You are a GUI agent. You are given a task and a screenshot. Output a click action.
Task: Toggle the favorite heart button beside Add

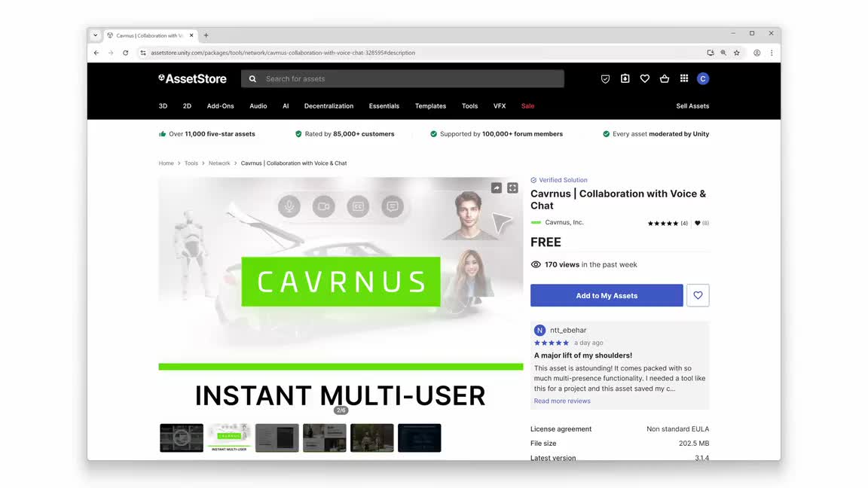click(698, 295)
